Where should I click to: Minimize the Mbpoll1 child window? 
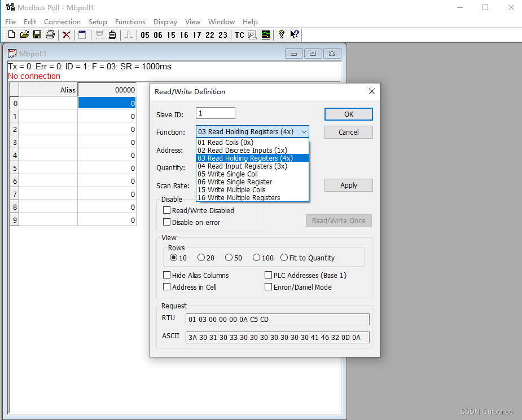coord(293,54)
